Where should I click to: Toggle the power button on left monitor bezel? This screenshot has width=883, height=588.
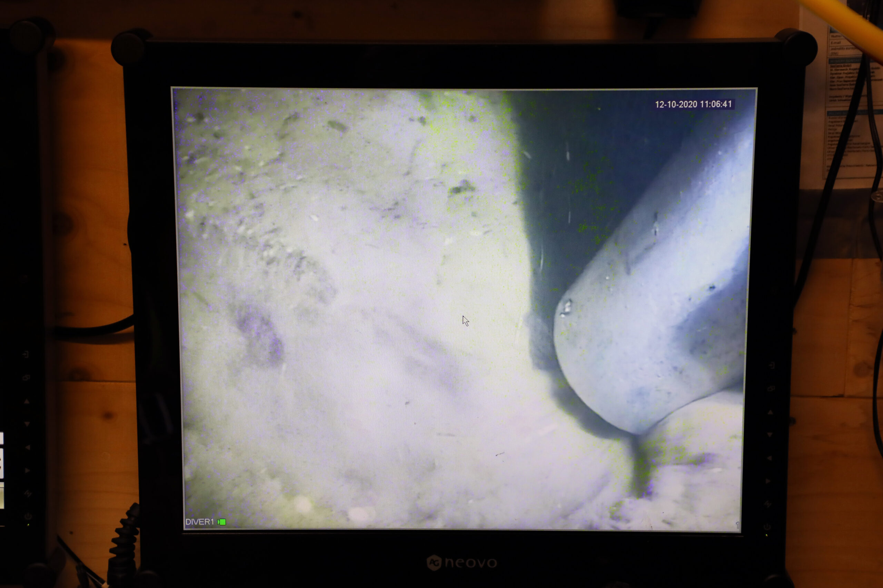tap(28, 516)
